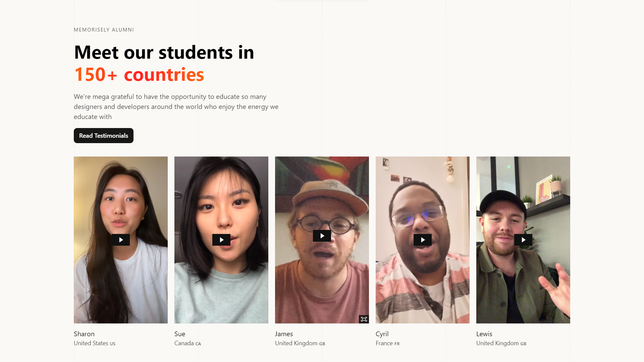Click the Canada CA label

point(188,343)
